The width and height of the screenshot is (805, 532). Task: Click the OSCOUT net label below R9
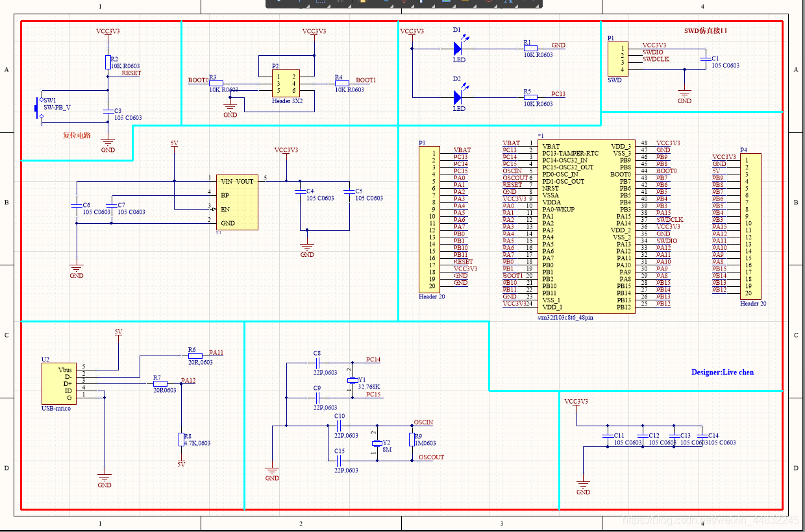432,457
